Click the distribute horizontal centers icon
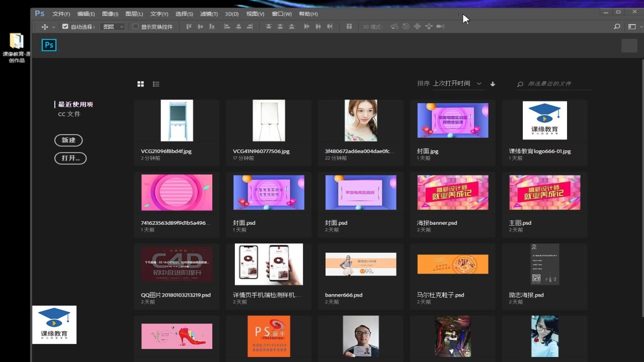 (318, 27)
